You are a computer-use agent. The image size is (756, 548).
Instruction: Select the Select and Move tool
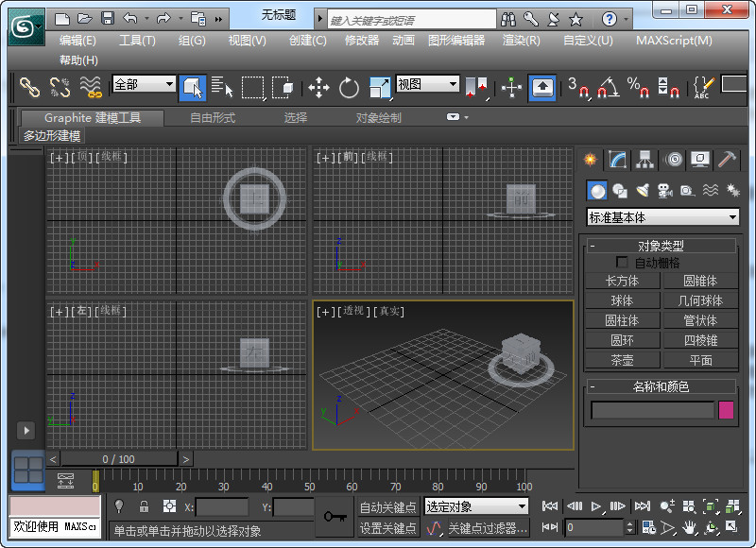(319, 87)
